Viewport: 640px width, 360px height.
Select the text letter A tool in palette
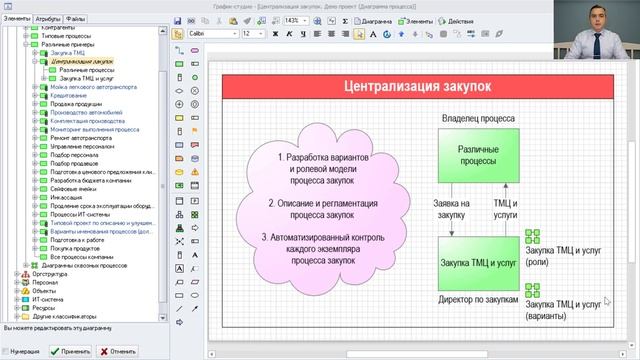tap(195, 255)
